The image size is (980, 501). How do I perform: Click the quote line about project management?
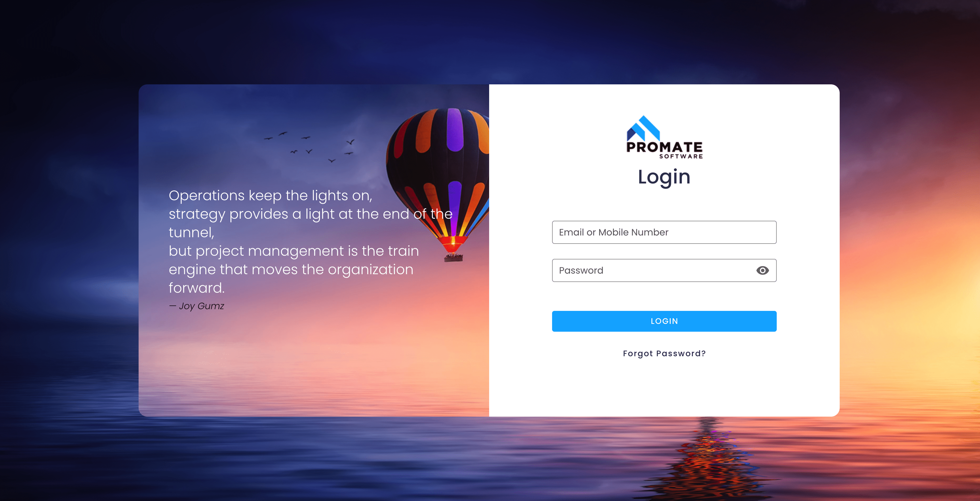click(294, 251)
